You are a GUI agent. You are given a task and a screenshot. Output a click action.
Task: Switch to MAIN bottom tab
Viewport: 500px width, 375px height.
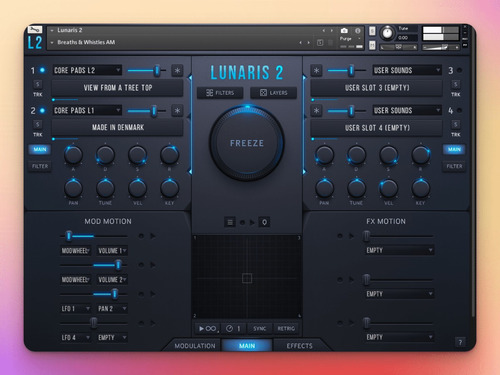click(x=247, y=346)
